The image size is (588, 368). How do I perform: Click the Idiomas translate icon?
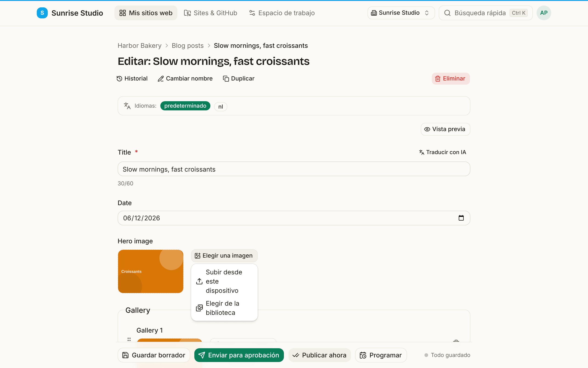tap(127, 106)
